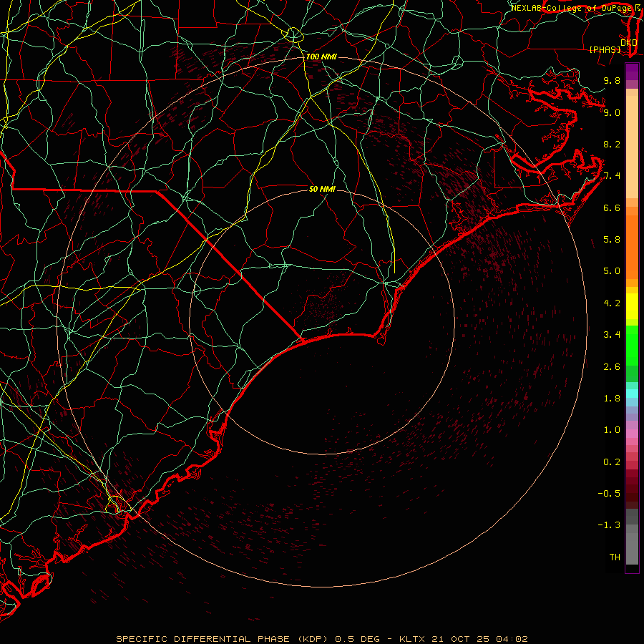Viewport: 644px width, 644px height.
Task: Click the "100 NMI" range ring label
Action: click(321, 57)
